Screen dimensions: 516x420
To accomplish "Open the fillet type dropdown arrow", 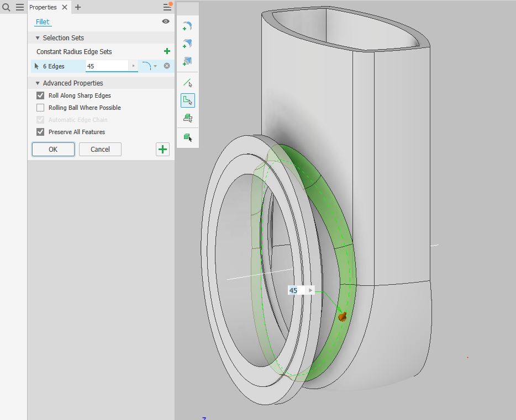I will click(156, 65).
